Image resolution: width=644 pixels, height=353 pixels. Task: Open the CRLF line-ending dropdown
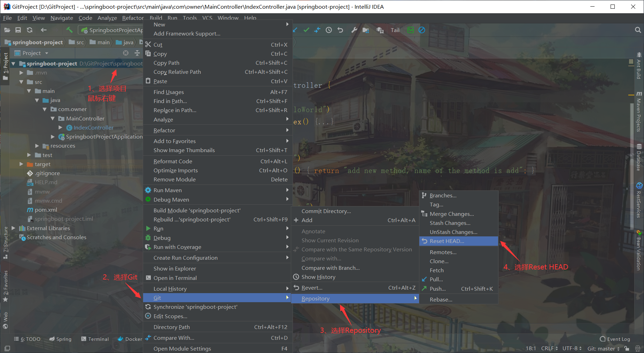(549, 348)
